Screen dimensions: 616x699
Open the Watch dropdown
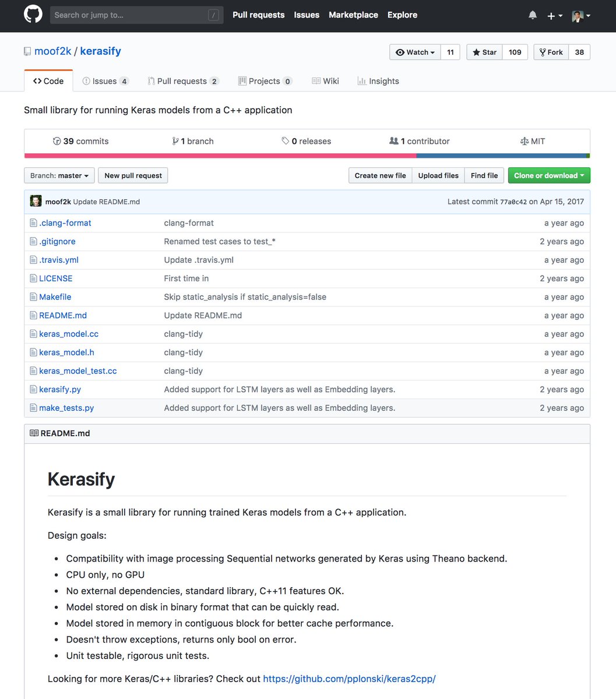coord(415,52)
